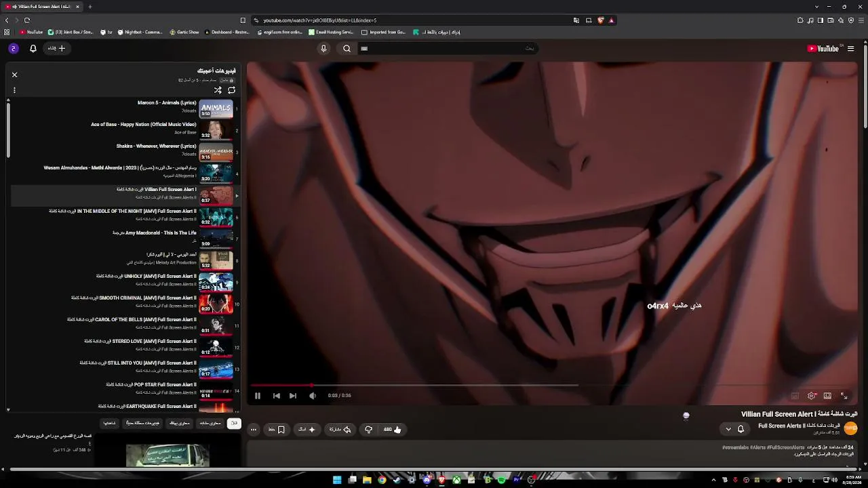
Task: Open a new browser tab with plus
Action: [x=90, y=7]
